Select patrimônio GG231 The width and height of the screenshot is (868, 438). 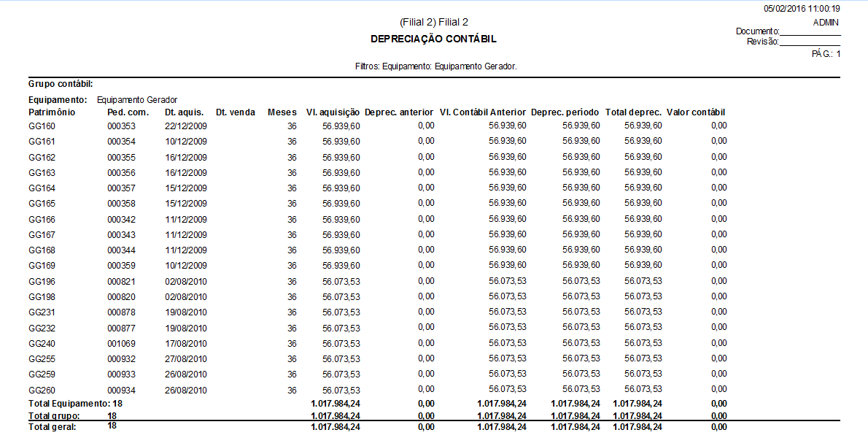42,312
